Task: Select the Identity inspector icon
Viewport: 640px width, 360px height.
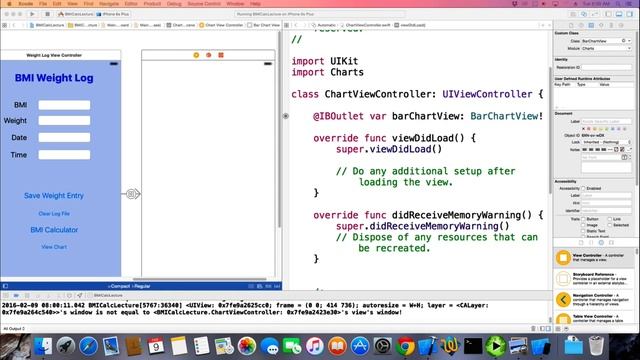Action: click(x=591, y=25)
